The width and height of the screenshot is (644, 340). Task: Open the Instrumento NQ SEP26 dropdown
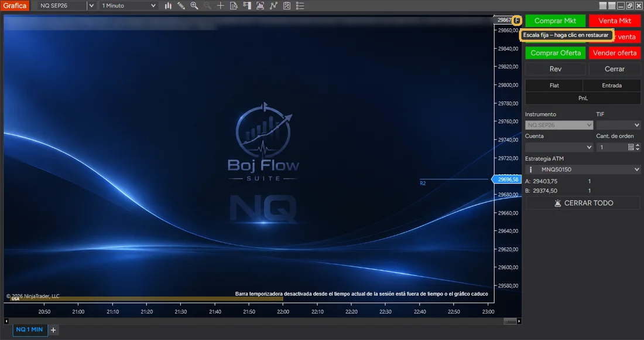pyautogui.click(x=559, y=125)
